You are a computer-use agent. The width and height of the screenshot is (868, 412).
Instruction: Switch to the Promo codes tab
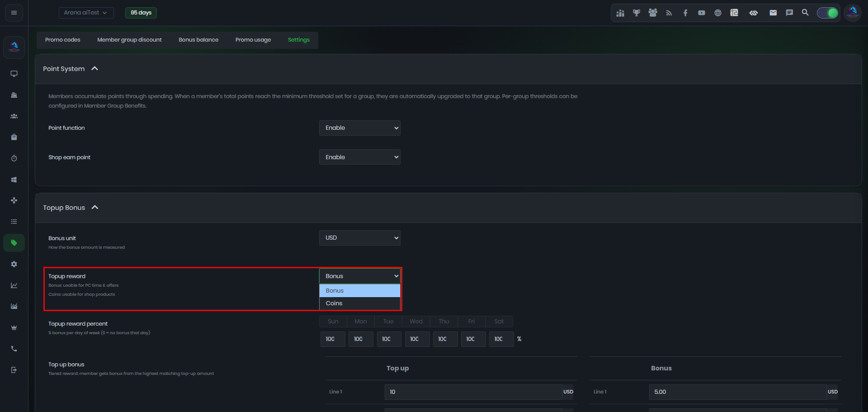pyautogui.click(x=63, y=40)
